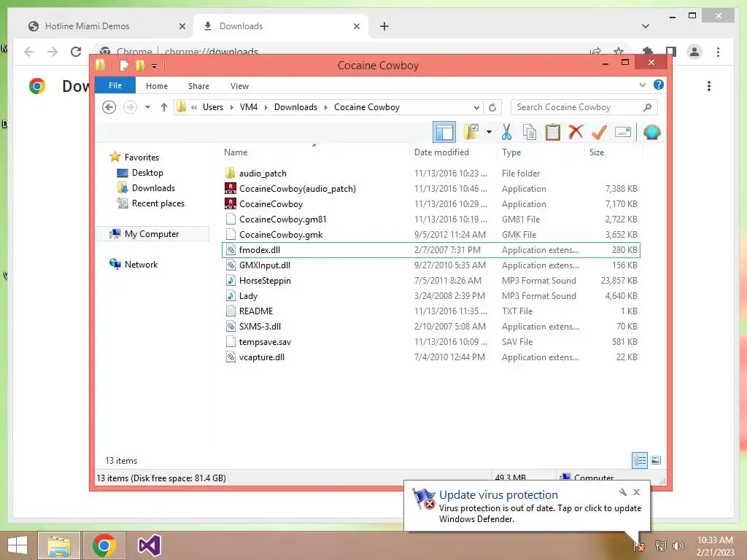Select the GMXInput.dll file
The image size is (747, 560).
(264, 265)
